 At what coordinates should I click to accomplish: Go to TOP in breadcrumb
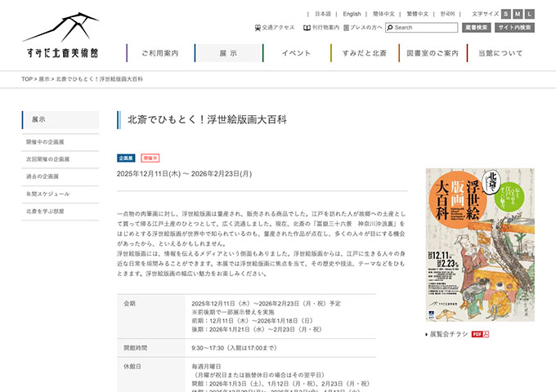click(27, 79)
